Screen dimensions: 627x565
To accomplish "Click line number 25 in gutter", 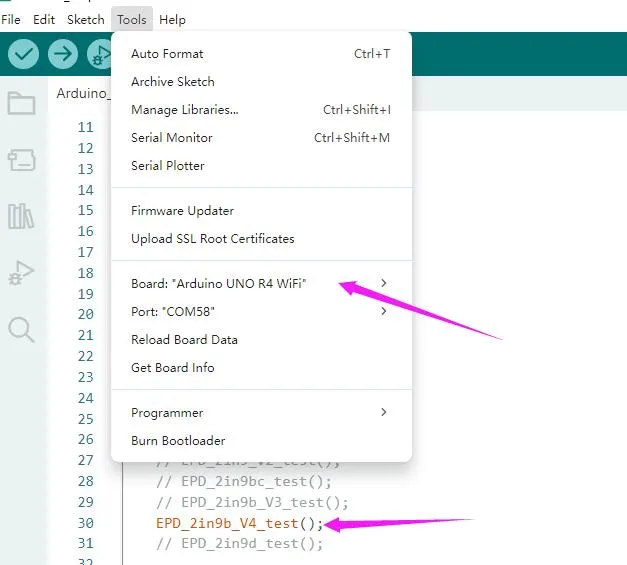I will 86,419.
